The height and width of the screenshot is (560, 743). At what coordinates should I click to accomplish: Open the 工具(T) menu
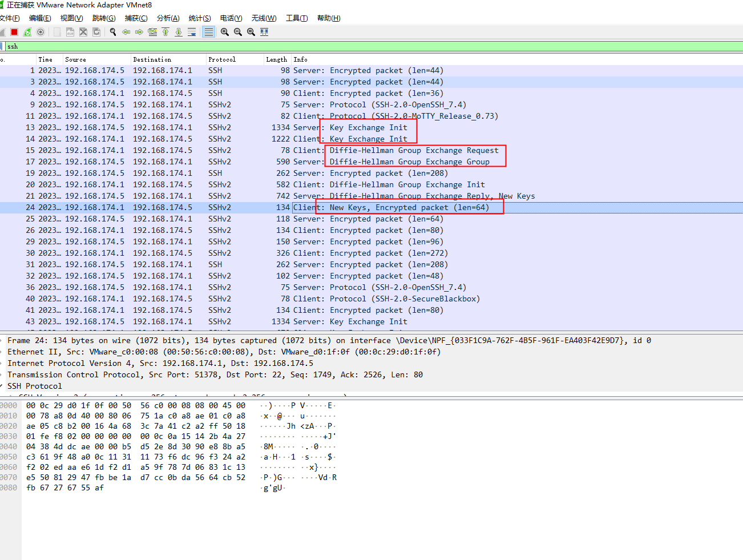click(x=297, y=18)
